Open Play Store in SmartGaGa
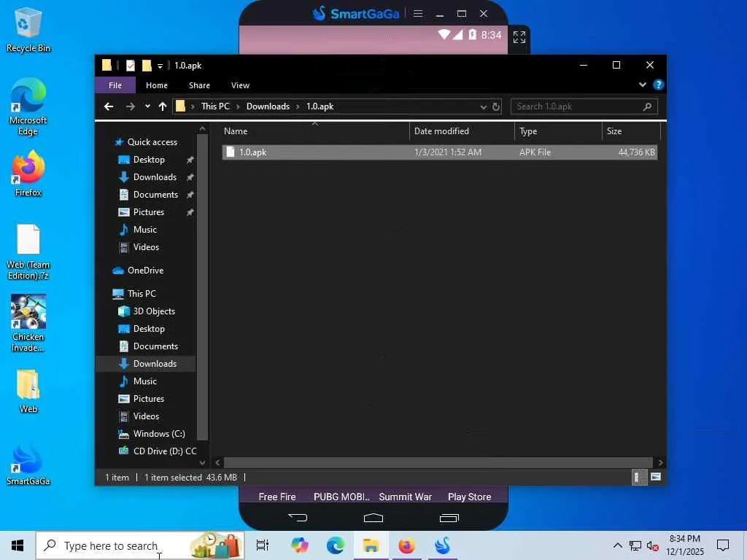 (469, 497)
